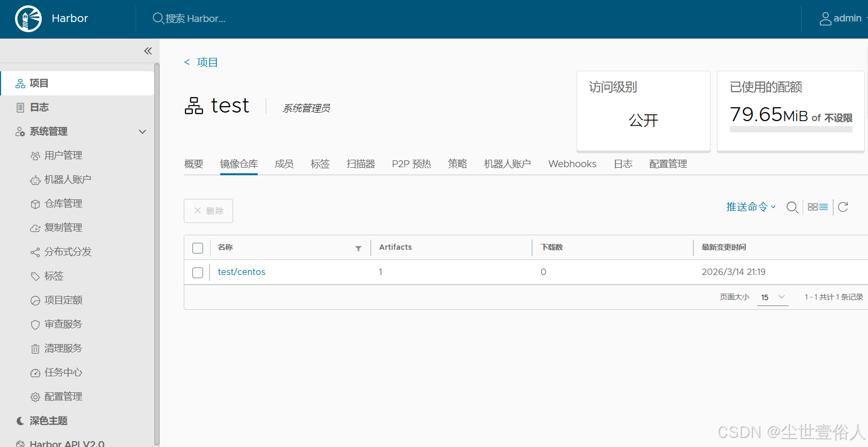Click the 项目定额 quota icon
Screen dimensions: 868x447
coord(35,301)
